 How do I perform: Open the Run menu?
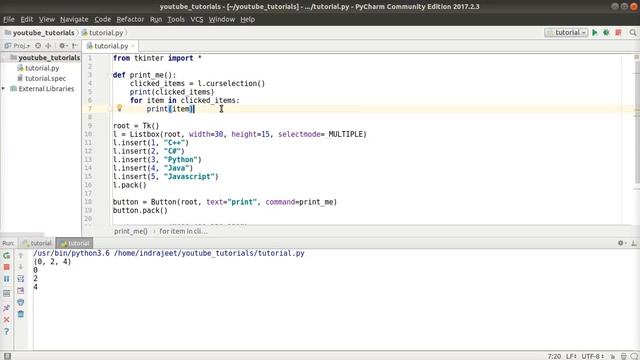coord(156,19)
